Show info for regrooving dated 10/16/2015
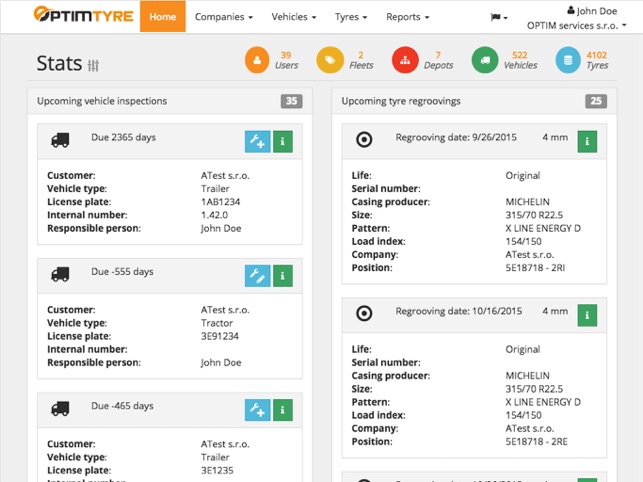The image size is (643, 482). (x=587, y=315)
